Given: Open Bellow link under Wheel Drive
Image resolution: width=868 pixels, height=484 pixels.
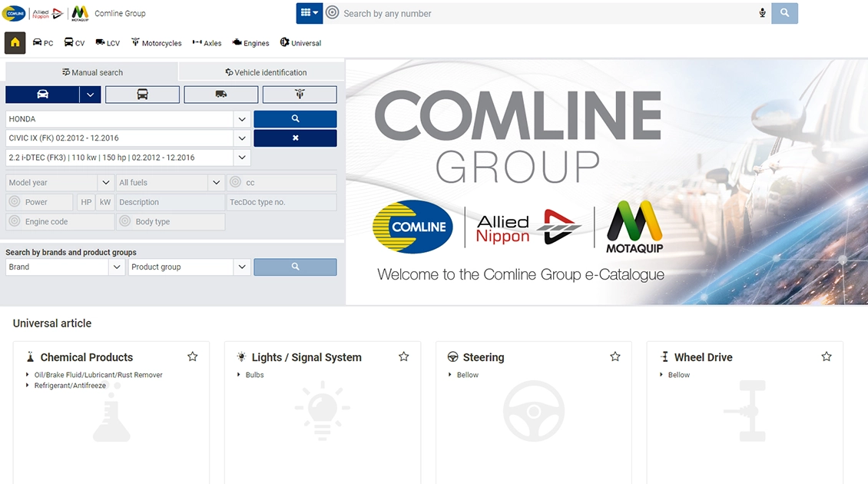Looking at the screenshot, I should (679, 375).
